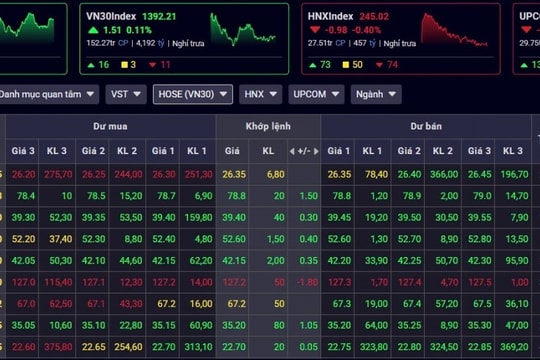Click the Dư bán column group header
Image resolution: width=540 pixels, height=360 pixels.
point(426,126)
